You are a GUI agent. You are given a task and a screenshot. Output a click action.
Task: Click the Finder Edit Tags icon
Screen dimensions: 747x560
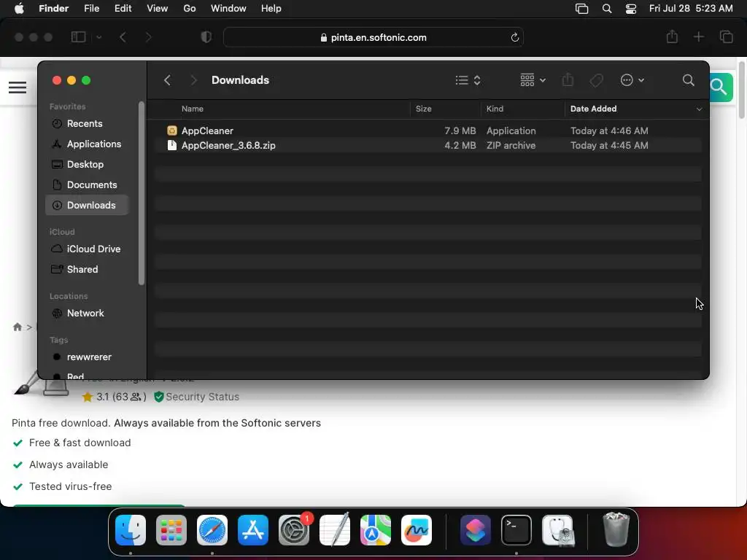(596, 80)
